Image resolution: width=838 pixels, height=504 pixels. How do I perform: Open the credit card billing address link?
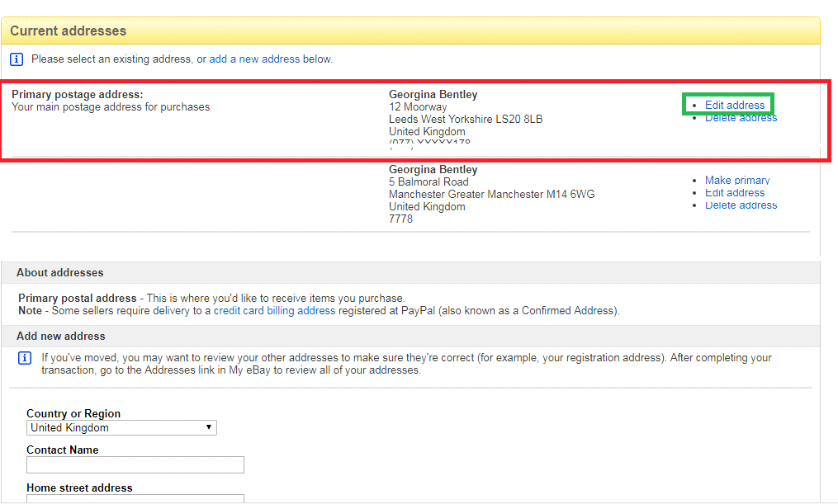coord(274,311)
